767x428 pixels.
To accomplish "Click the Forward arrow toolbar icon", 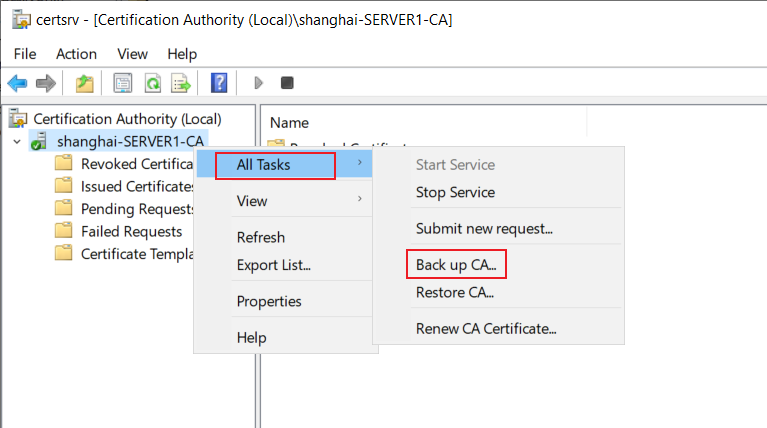I will click(x=46, y=83).
